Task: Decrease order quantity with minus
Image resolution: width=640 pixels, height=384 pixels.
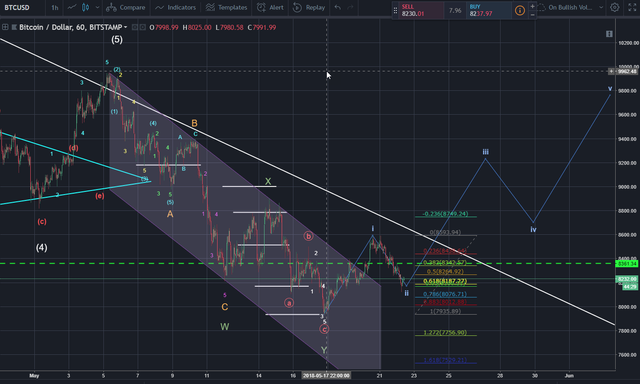Action: (532, 14)
